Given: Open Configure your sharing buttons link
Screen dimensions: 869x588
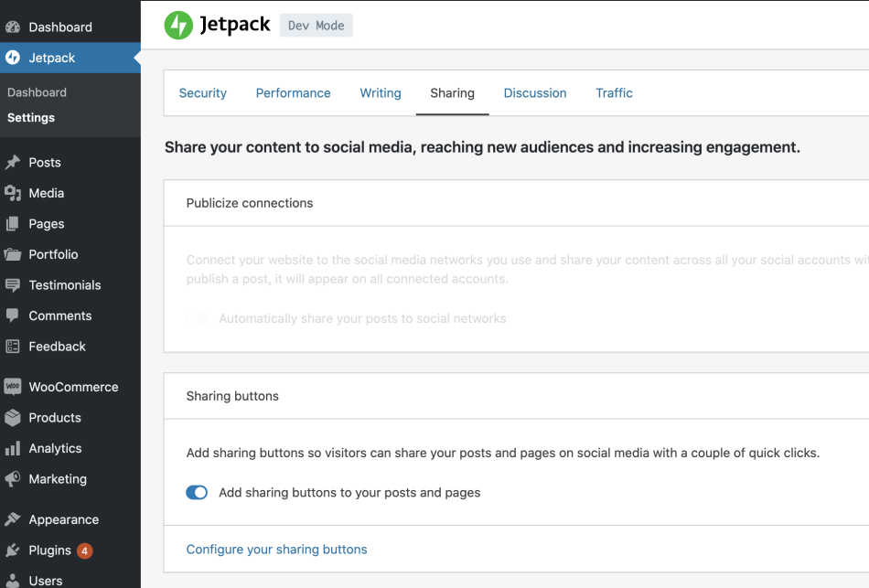Looking at the screenshot, I should pyautogui.click(x=276, y=550).
